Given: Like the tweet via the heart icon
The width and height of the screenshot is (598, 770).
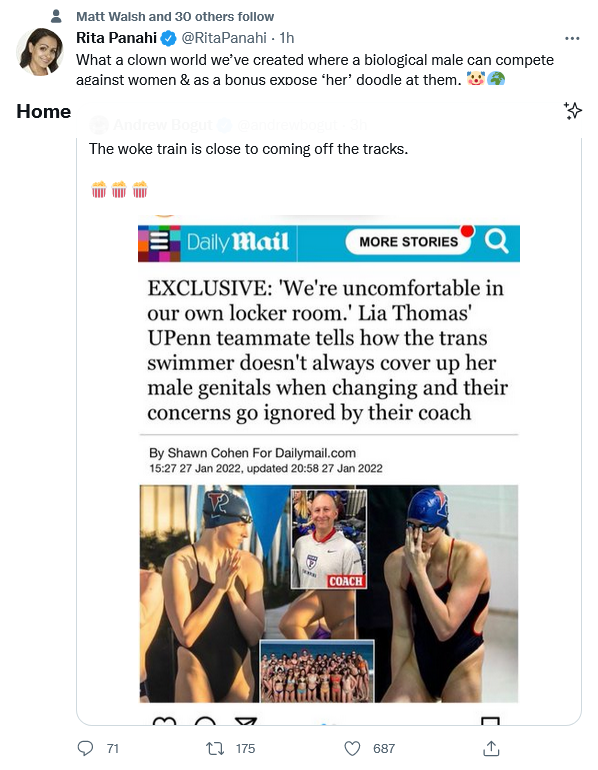Looking at the screenshot, I should point(352,748).
